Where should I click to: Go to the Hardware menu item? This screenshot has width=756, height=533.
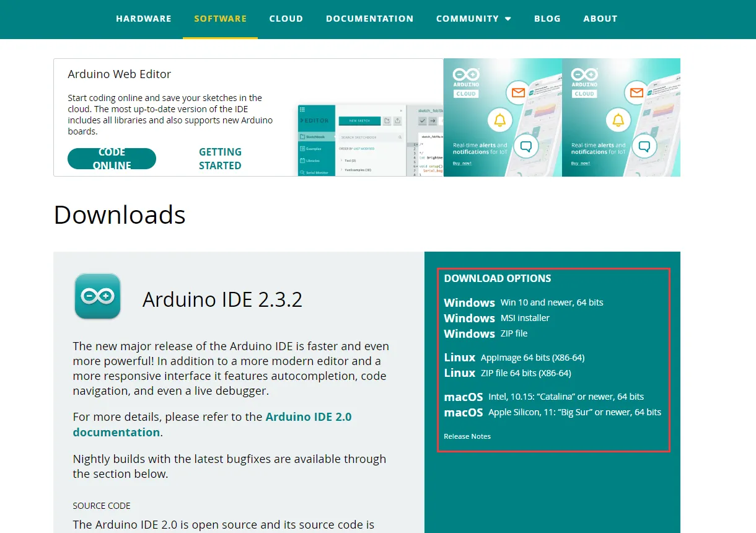144,19
